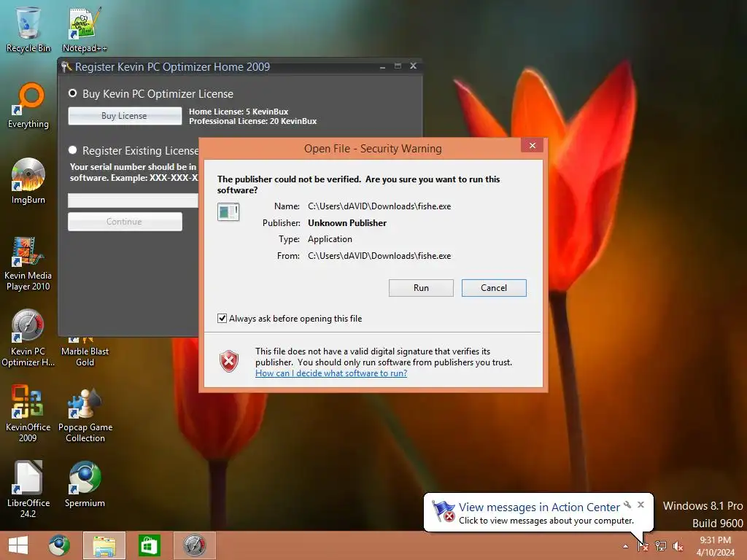Click Cancel in the Security Warning dialog

point(494,287)
